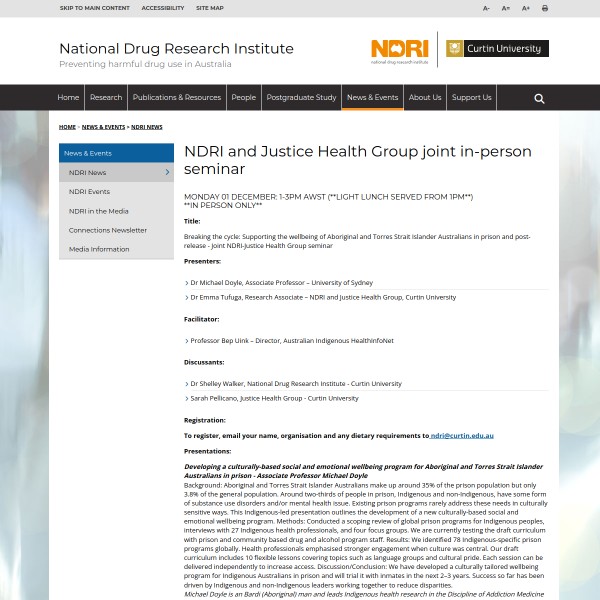The image size is (600, 600).
Task: Open the Site Map link
Action: [210, 8]
